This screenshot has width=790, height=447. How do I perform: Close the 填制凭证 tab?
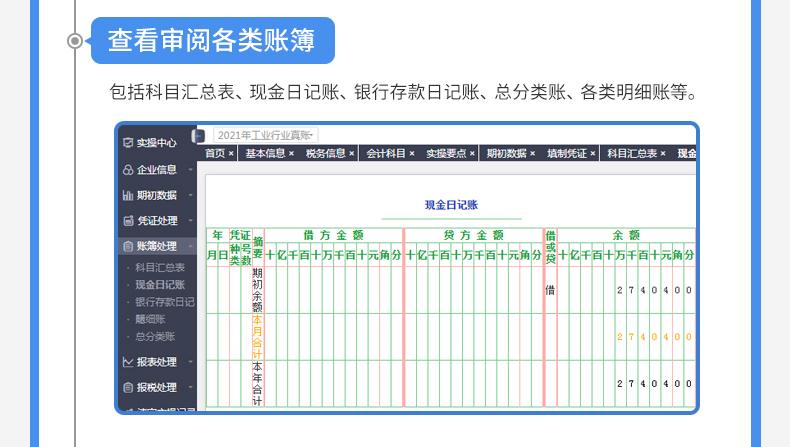(593, 154)
